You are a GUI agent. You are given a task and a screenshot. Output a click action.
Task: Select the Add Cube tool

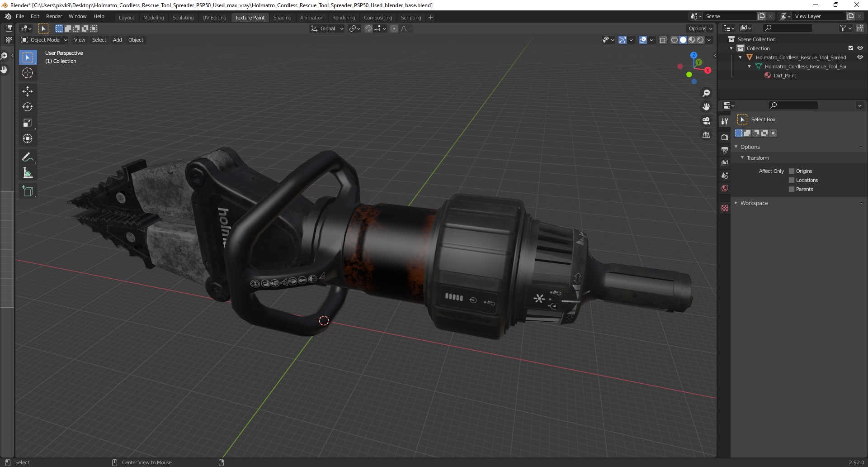pyautogui.click(x=28, y=191)
